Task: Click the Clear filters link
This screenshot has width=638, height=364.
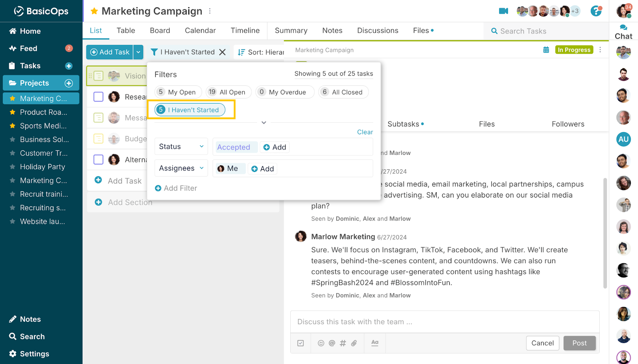Action: [x=365, y=132]
